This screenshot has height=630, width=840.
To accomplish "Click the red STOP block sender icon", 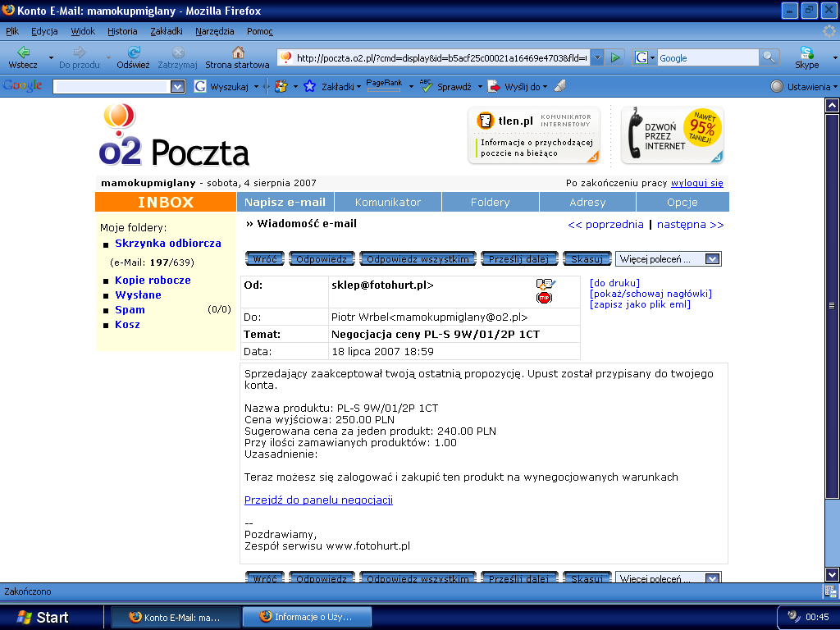I will click(x=545, y=298).
